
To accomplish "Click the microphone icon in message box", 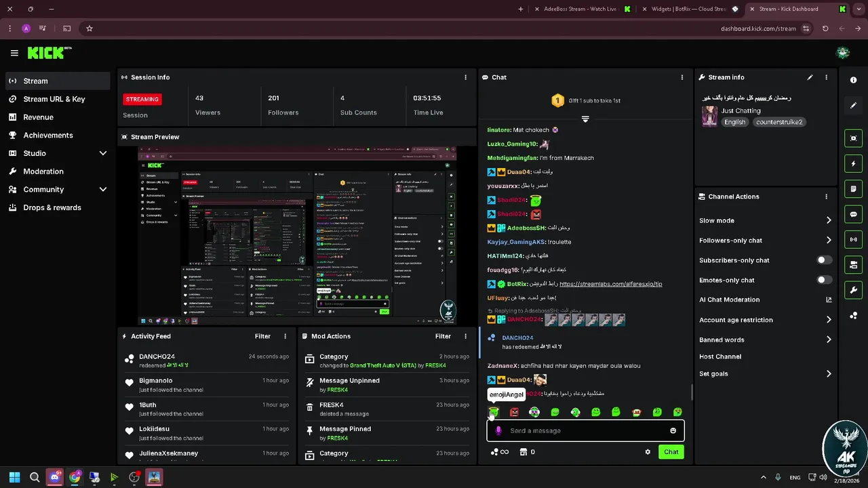I will pos(498,430).
